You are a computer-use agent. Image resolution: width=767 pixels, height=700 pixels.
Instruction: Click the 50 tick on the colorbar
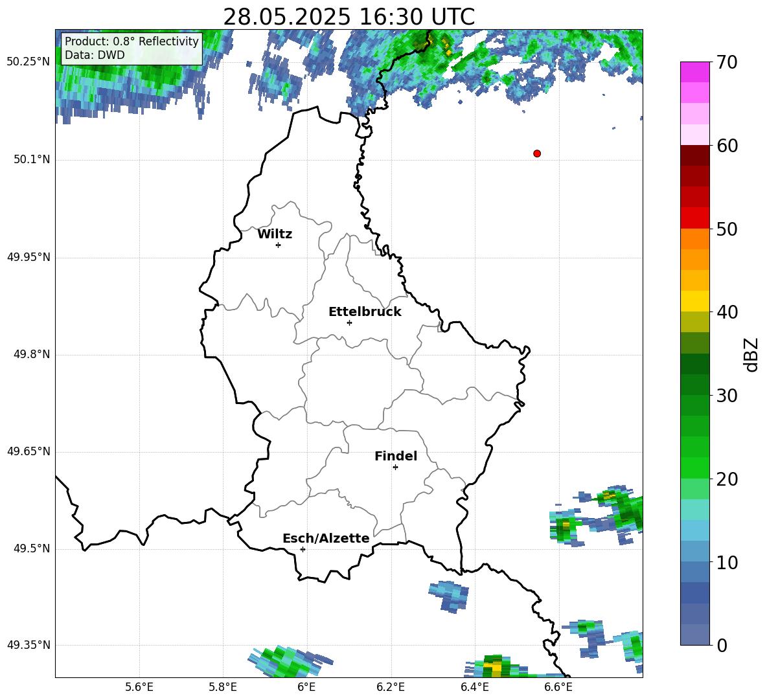click(727, 229)
